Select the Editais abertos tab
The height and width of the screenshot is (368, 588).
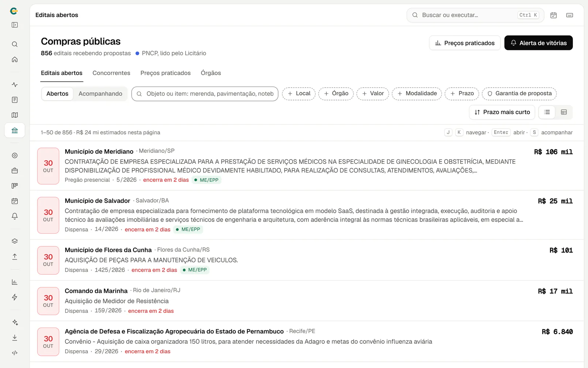62,73
